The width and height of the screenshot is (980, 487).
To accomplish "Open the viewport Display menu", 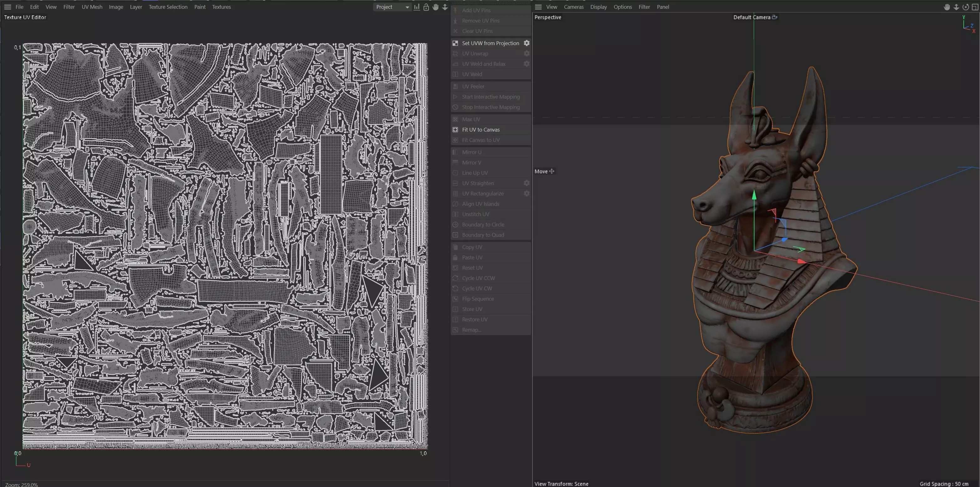I will click(598, 7).
